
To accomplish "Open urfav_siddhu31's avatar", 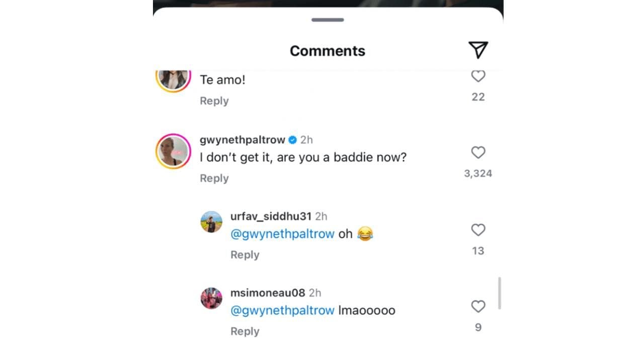I will 211,222.
